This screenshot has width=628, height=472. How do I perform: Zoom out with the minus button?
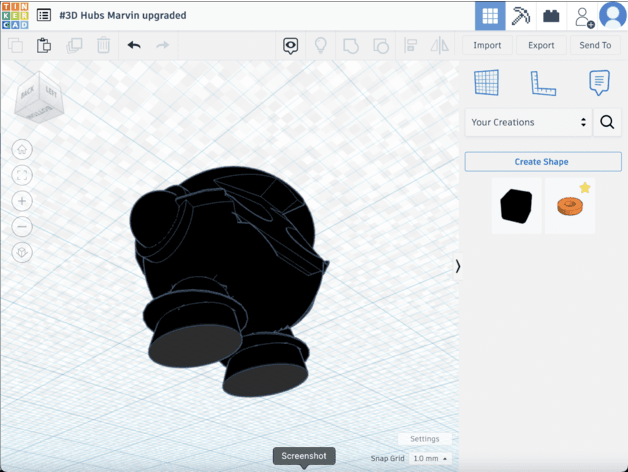pyautogui.click(x=22, y=227)
